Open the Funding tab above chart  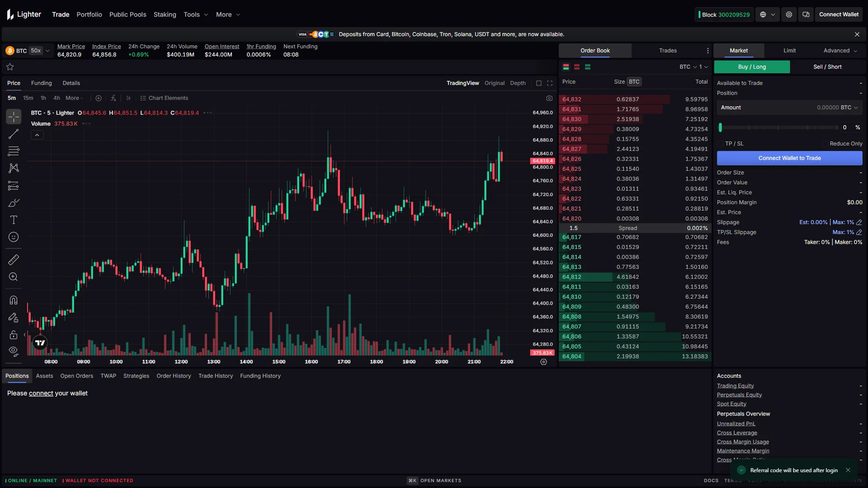pos(41,83)
